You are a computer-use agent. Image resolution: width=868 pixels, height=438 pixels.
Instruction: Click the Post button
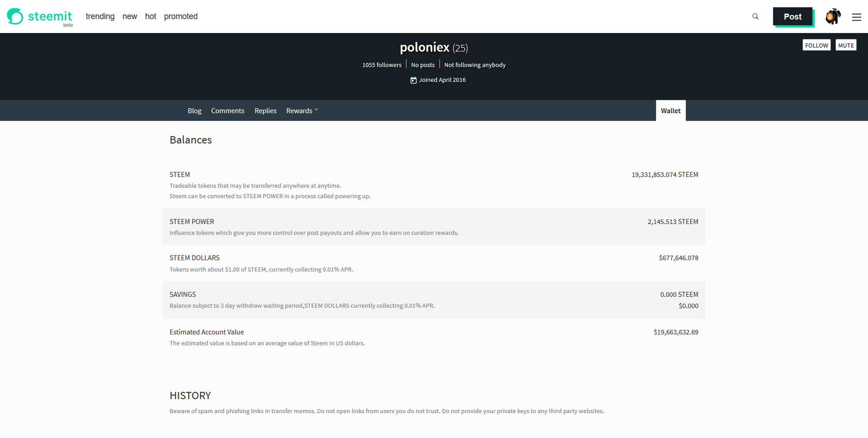click(x=793, y=17)
